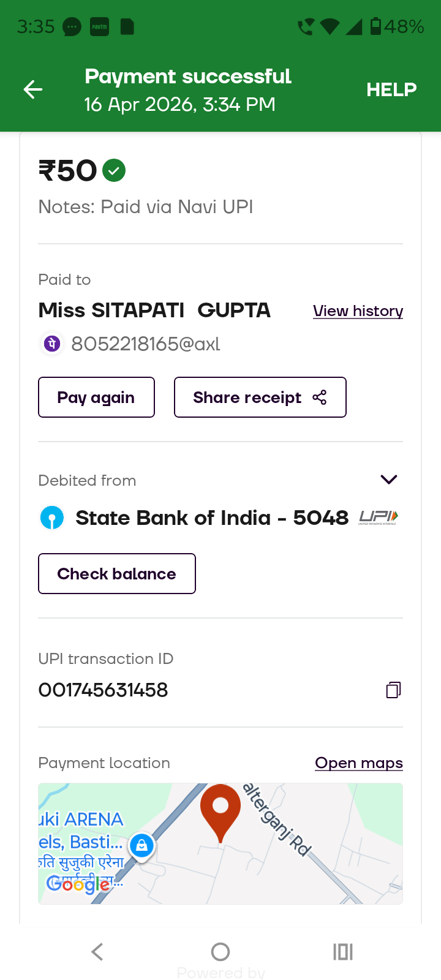Open maps for the payment location
Screen dimensions: 441x980
tap(358, 763)
